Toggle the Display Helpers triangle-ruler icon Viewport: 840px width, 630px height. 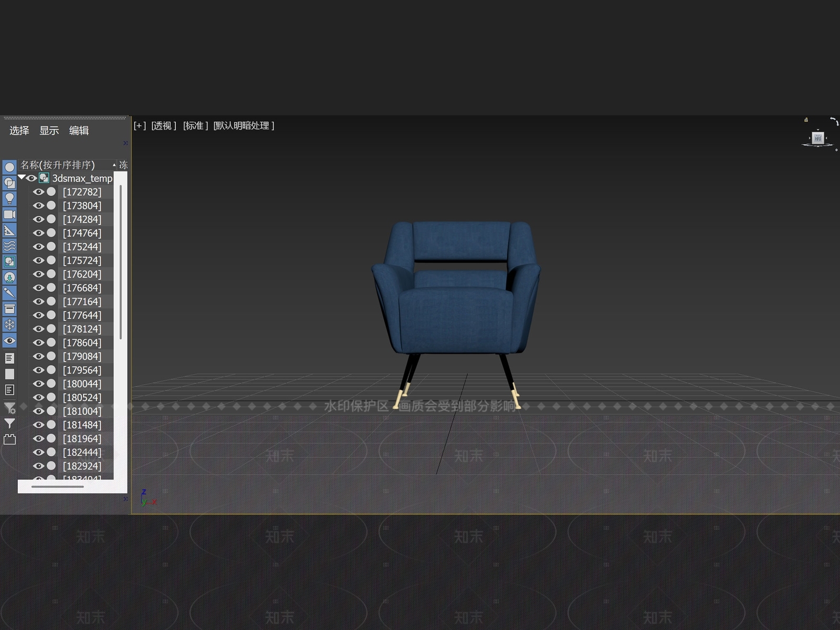9,230
